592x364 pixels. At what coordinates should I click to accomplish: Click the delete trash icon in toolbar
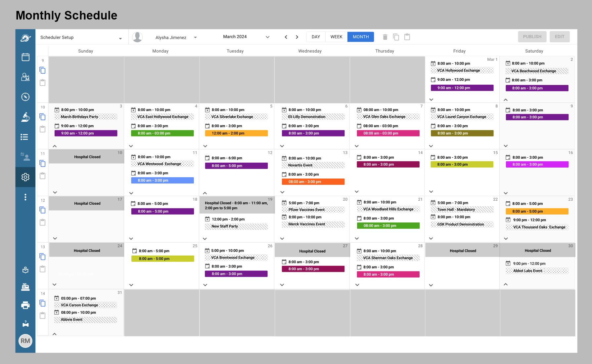(385, 37)
